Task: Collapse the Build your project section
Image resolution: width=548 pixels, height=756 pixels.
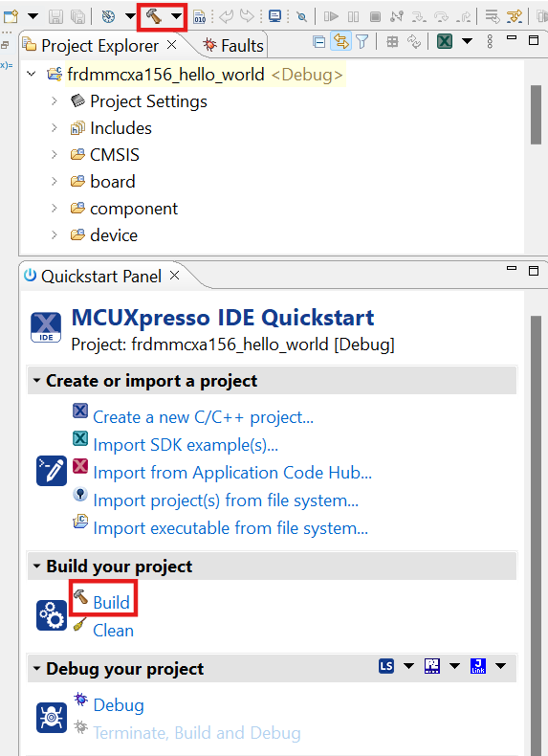Action: click(36, 566)
